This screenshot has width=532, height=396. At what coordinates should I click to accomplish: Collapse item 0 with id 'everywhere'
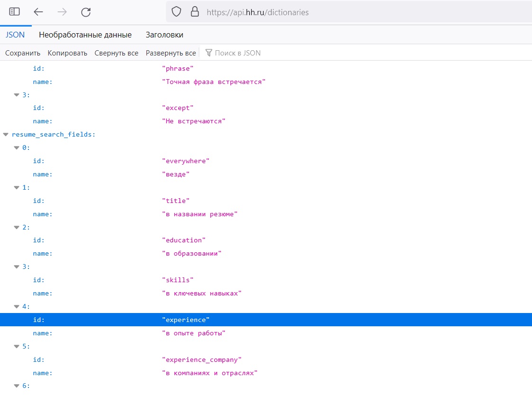coord(16,147)
